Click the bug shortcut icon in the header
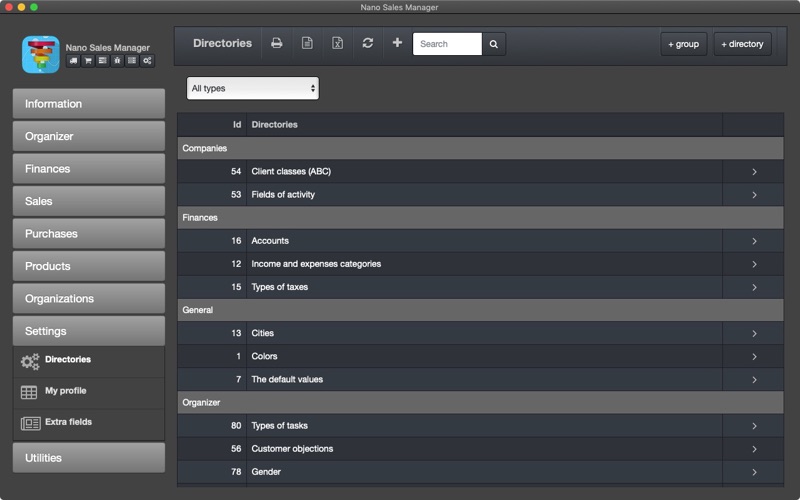Viewport: 800px width, 500px height. 117,61
